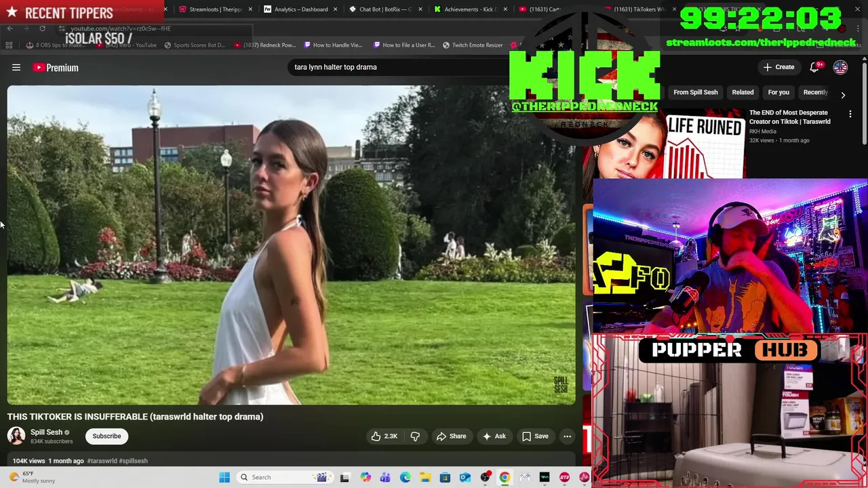Open options for the Taraswrld suggested video
Image resolution: width=868 pixels, height=488 pixels.
[850, 115]
